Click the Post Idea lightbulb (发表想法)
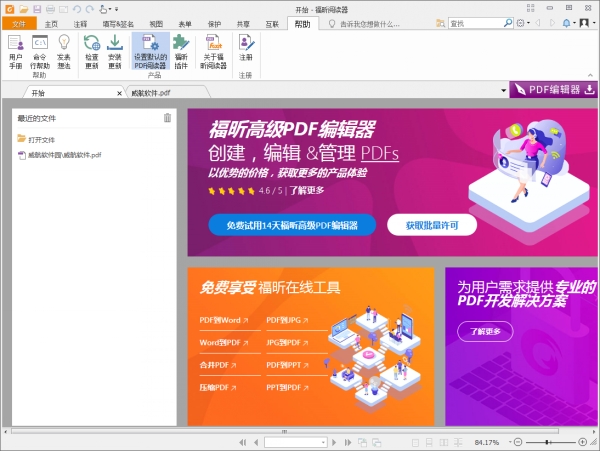This screenshot has width=600, height=451. coord(64,52)
